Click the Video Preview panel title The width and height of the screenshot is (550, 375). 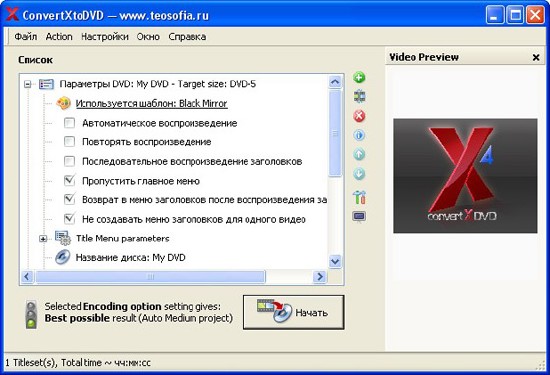(424, 57)
